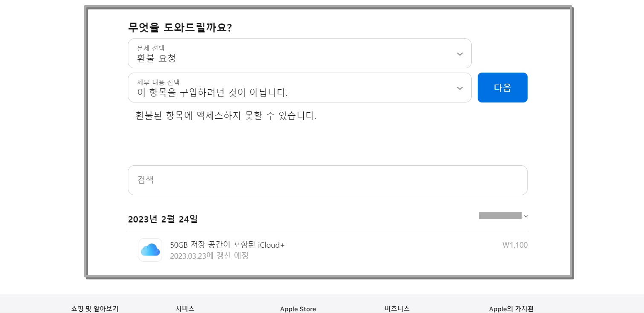644x313 pixels.
Task: Click the ₩1,100 price label
Action: (x=515, y=245)
